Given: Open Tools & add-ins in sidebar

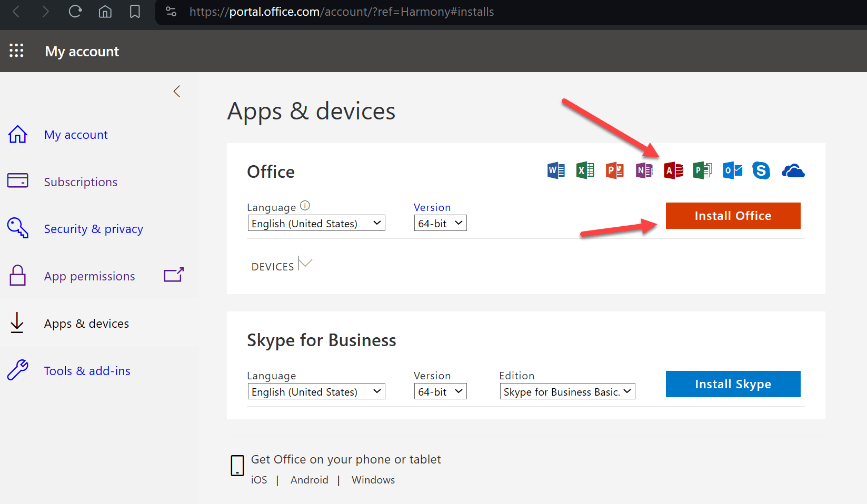Looking at the screenshot, I should 87,371.
